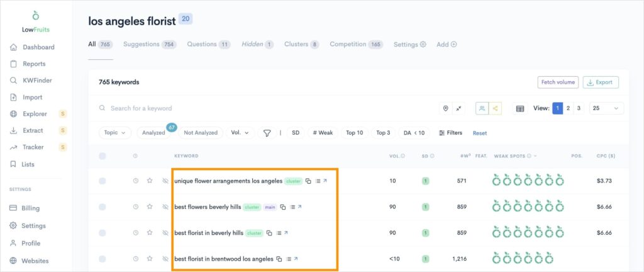Select View 2
The width and height of the screenshot is (644, 272).
568,108
